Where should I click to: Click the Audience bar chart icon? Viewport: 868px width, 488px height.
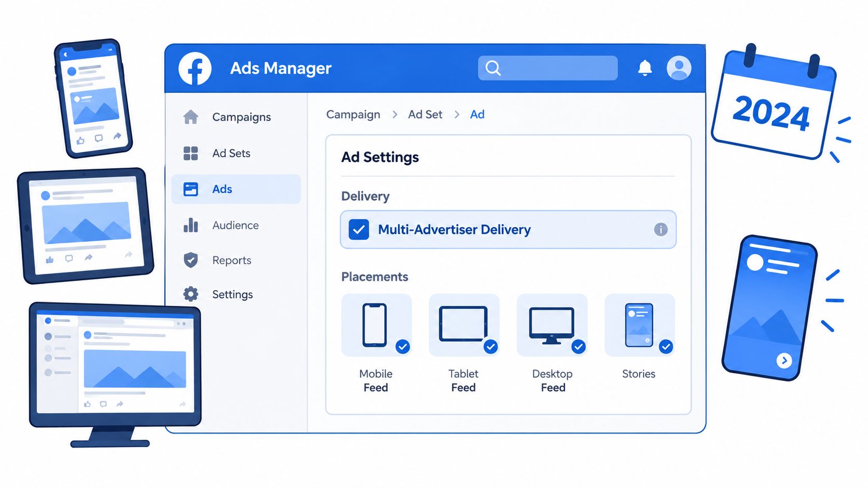(x=191, y=225)
